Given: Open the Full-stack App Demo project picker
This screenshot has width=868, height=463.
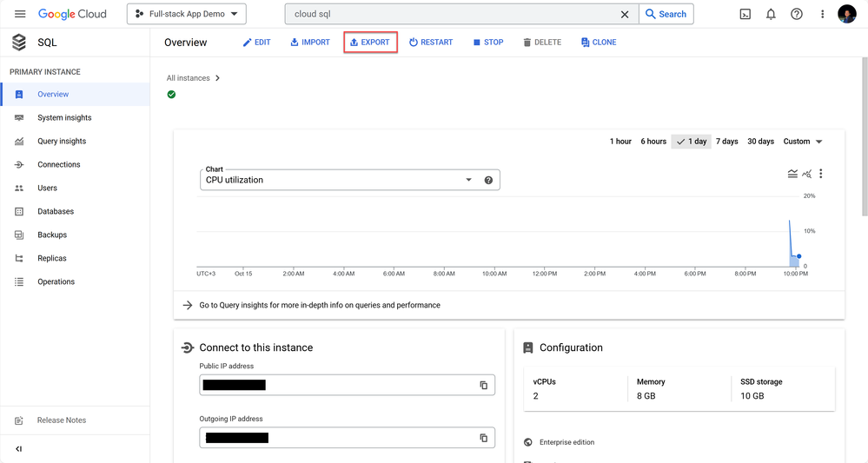Looking at the screenshot, I should [x=187, y=14].
